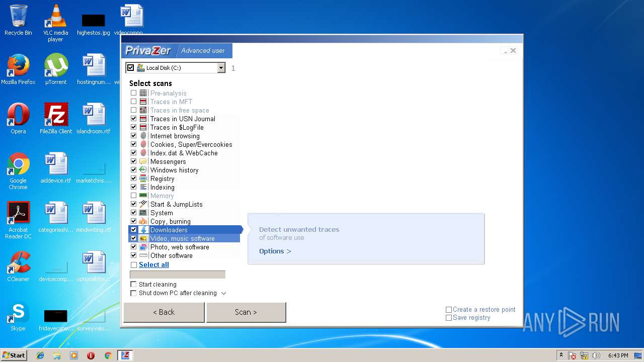Enable the Start cleaning checkbox
Screen dimensions: 644x362
point(133,285)
